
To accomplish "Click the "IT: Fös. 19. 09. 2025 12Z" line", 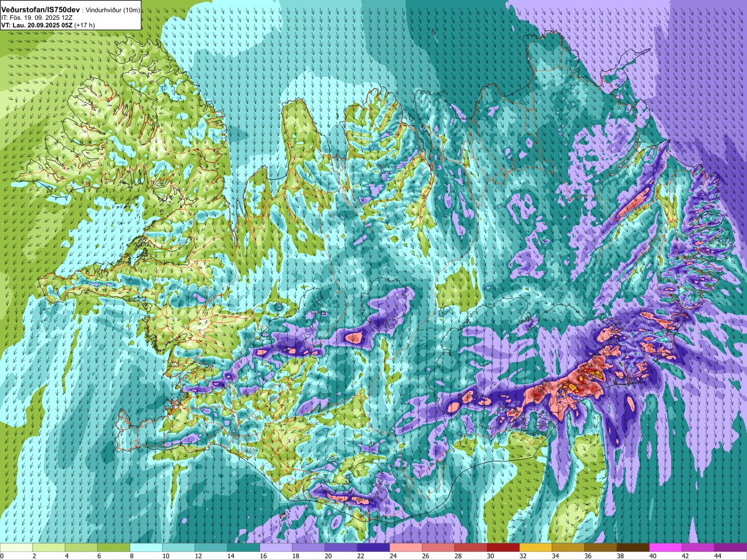I will coord(37,18).
